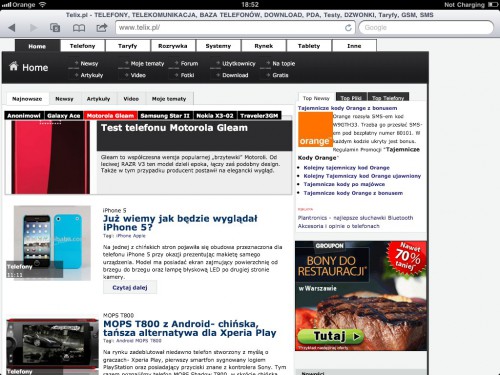Screen dimensions: 500x375
Task: Click the Czytaj dalej button
Action: (130, 288)
